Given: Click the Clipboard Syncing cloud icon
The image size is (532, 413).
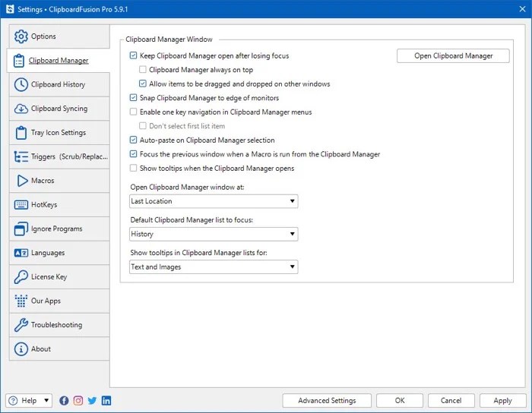Looking at the screenshot, I should [21, 109].
